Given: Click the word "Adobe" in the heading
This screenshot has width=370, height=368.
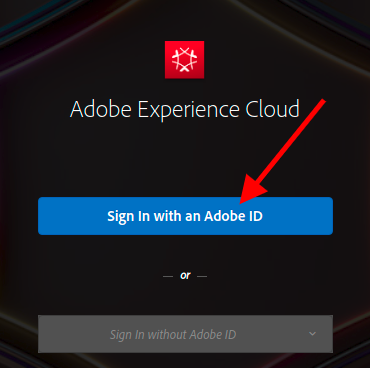Looking at the screenshot, I should point(101,109).
